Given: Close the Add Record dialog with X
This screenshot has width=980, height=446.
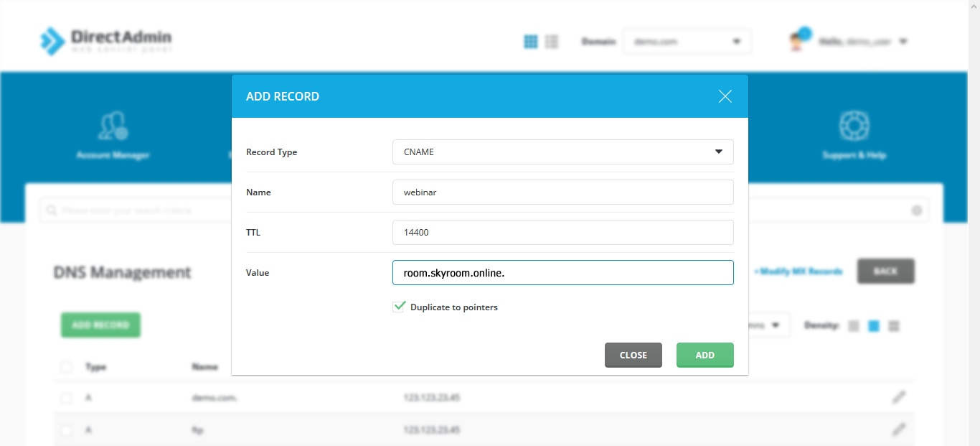Looking at the screenshot, I should (x=725, y=96).
